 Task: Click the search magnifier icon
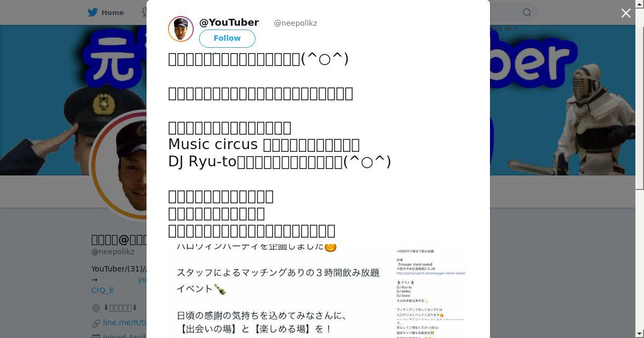(x=527, y=12)
